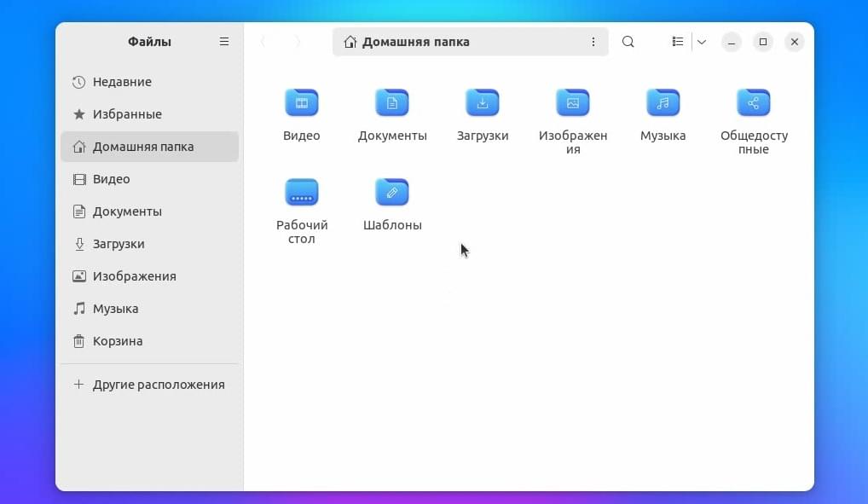Open the Загрузки folder icon
868x504 pixels.
point(482,102)
